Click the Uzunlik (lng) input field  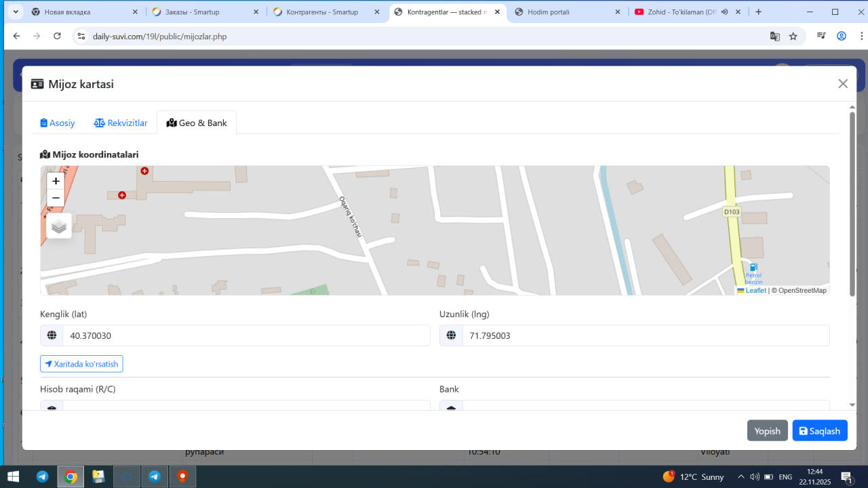click(x=646, y=335)
